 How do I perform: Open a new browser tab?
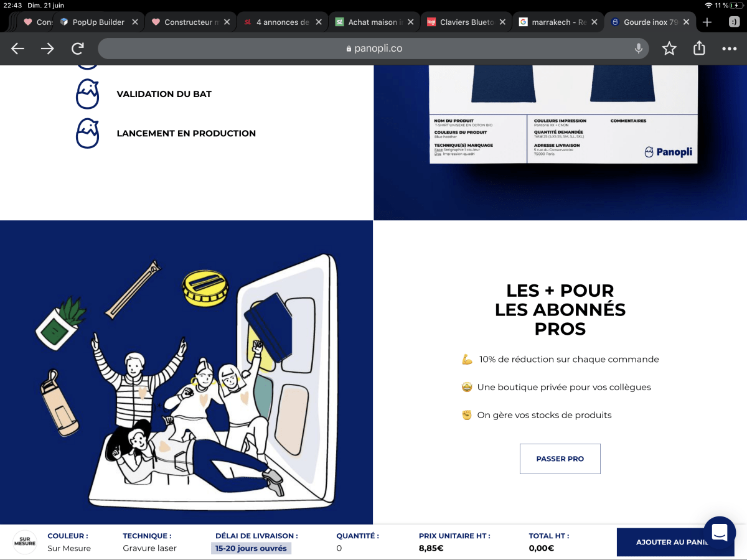click(x=707, y=22)
